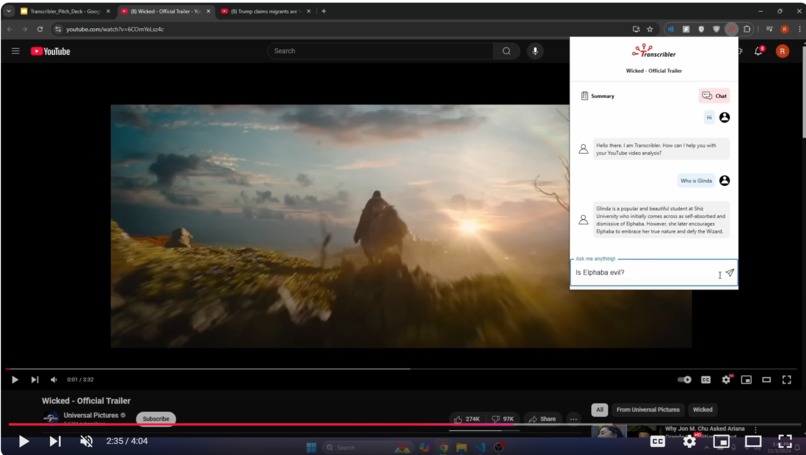Click the Transcribler extension icon in toolbar

[x=731, y=29]
